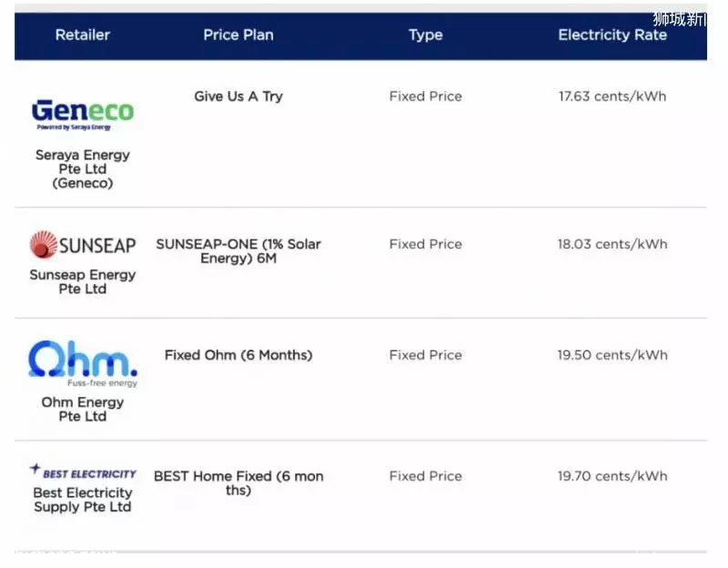Click the Ohm Energy Pte Ltd name

tap(83, 409)
